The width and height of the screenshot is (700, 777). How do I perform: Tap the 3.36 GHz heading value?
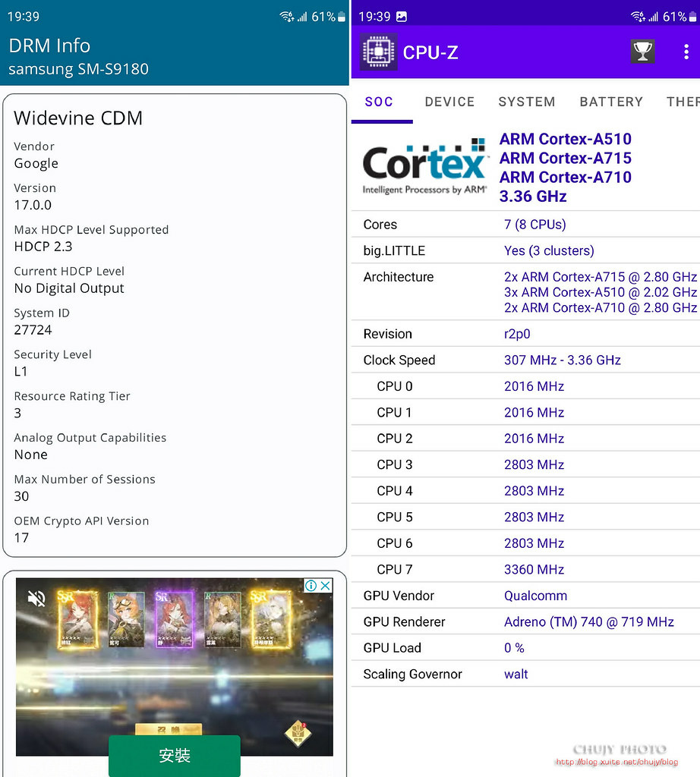click(533, 197)
